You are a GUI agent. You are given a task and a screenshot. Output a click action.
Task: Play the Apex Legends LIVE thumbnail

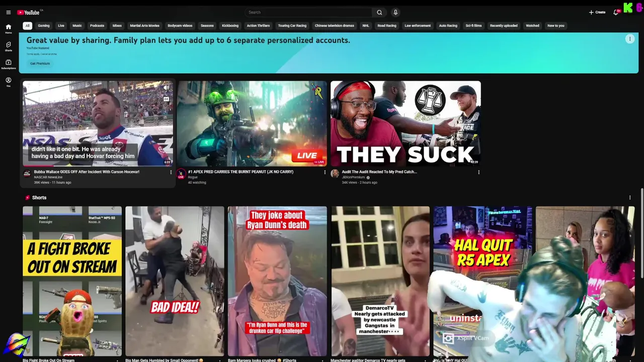(252, 123)
